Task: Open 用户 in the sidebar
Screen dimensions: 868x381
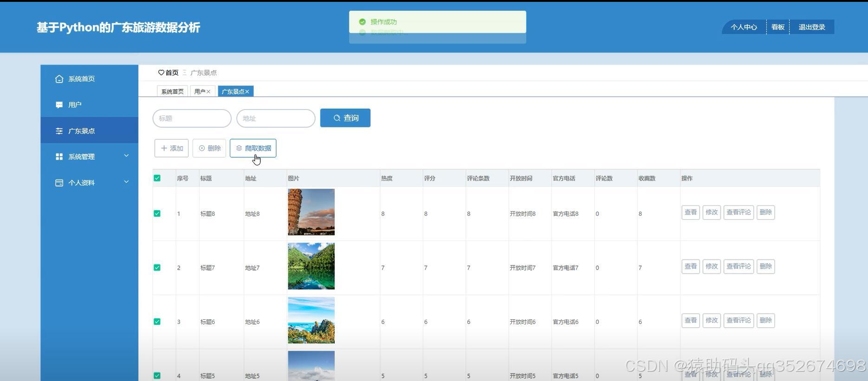Action: (89, 105)
